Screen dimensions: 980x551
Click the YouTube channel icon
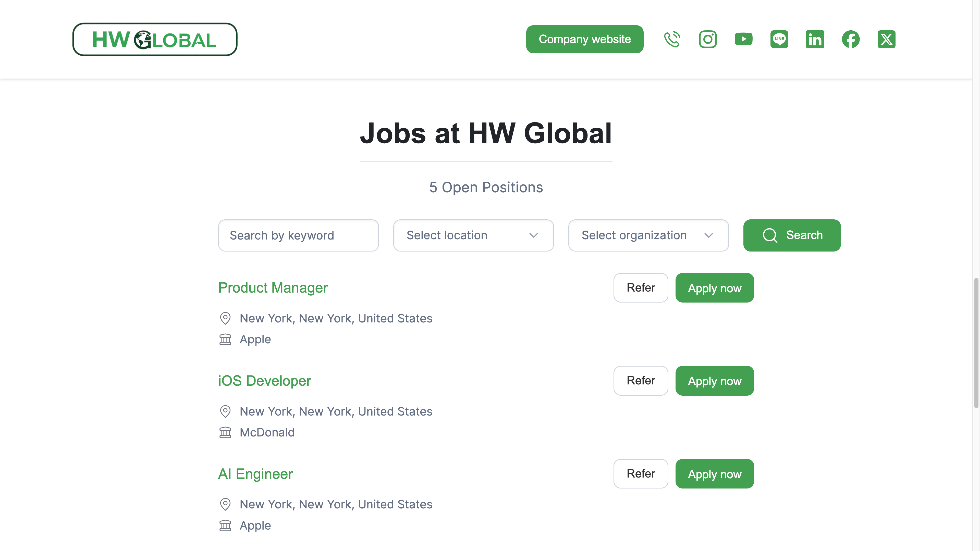point(743,39)
